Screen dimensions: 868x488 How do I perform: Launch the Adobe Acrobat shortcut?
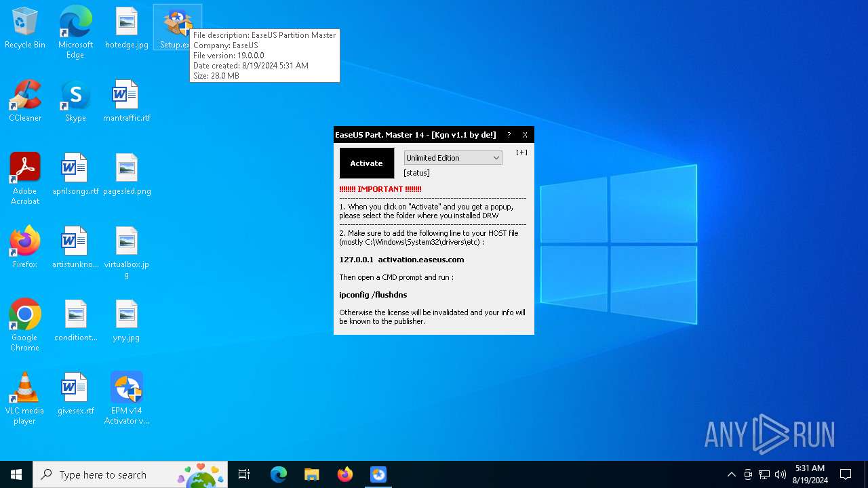tap(25, 179)
